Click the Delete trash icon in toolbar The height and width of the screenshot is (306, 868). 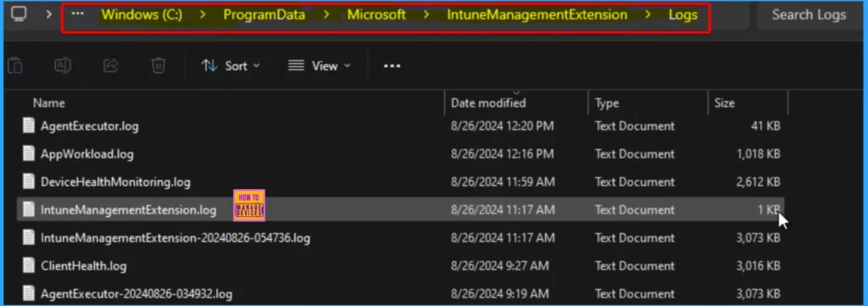159,66
